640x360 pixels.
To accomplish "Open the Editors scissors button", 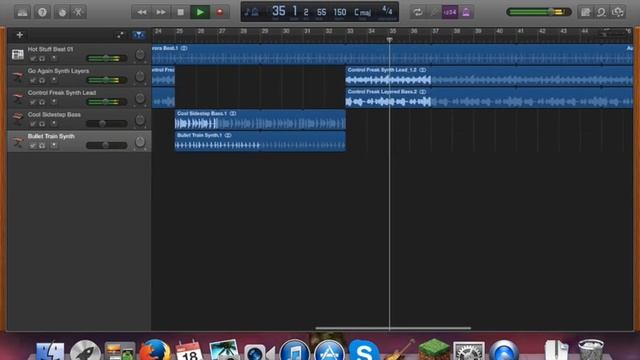I will [78, 12].
